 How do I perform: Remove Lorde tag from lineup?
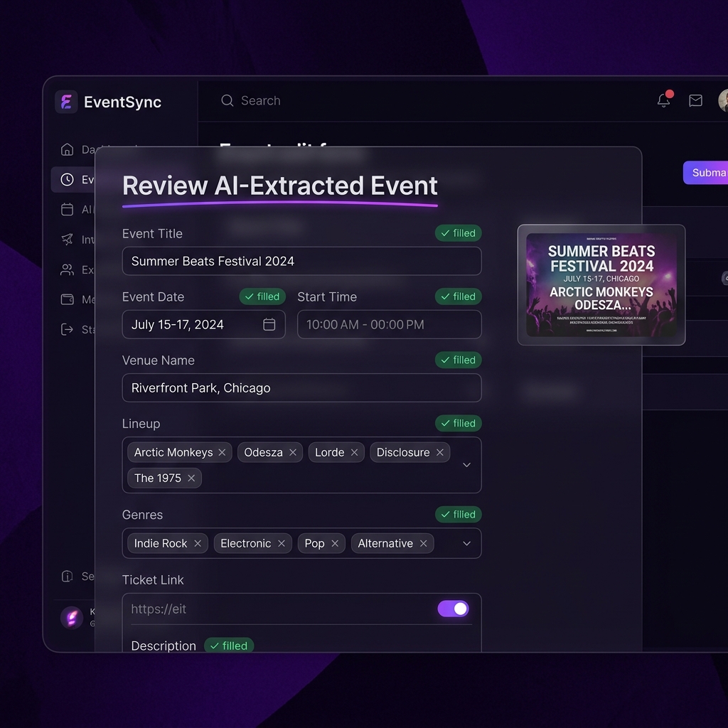[354, 452]
